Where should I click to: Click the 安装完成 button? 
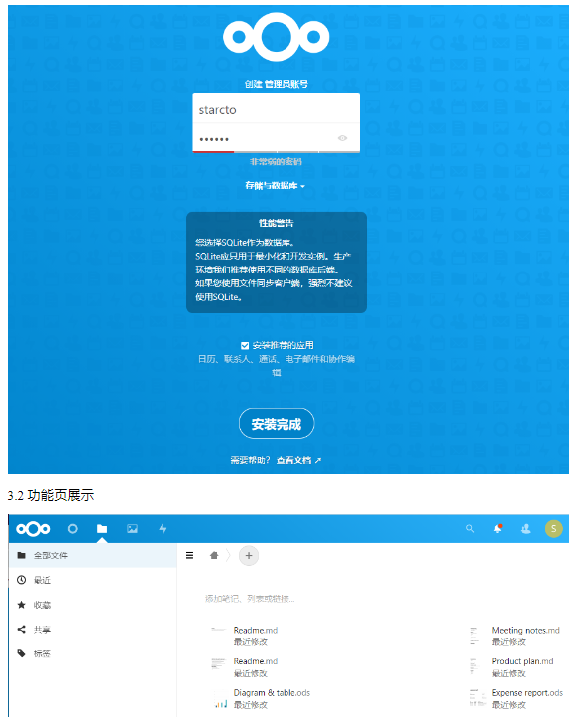pos(277,424)
